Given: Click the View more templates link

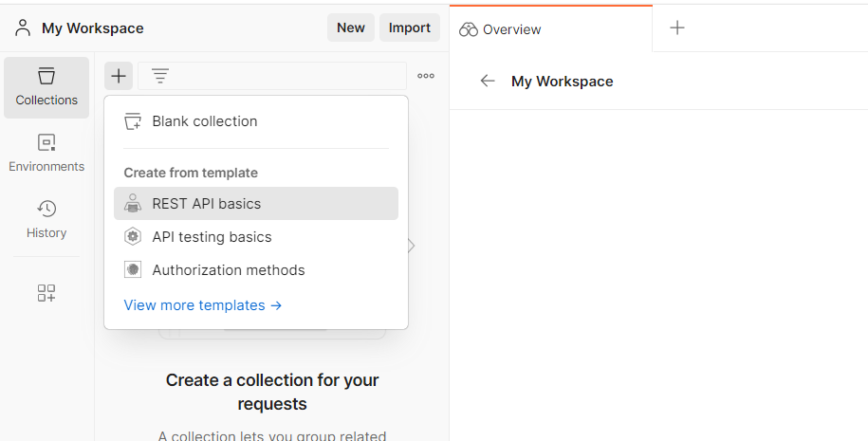Looking at the screenshot, I should pos(203,305).
